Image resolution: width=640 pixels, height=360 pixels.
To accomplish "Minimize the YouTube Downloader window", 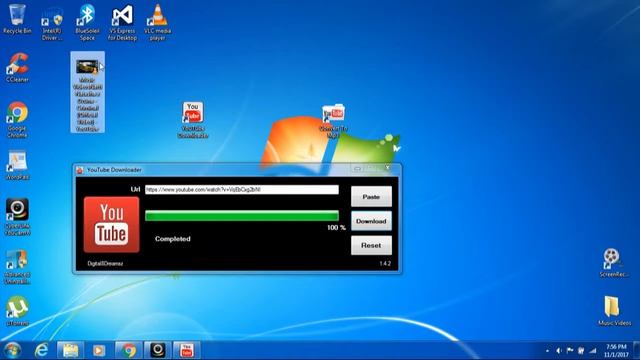I will point(357,168).
